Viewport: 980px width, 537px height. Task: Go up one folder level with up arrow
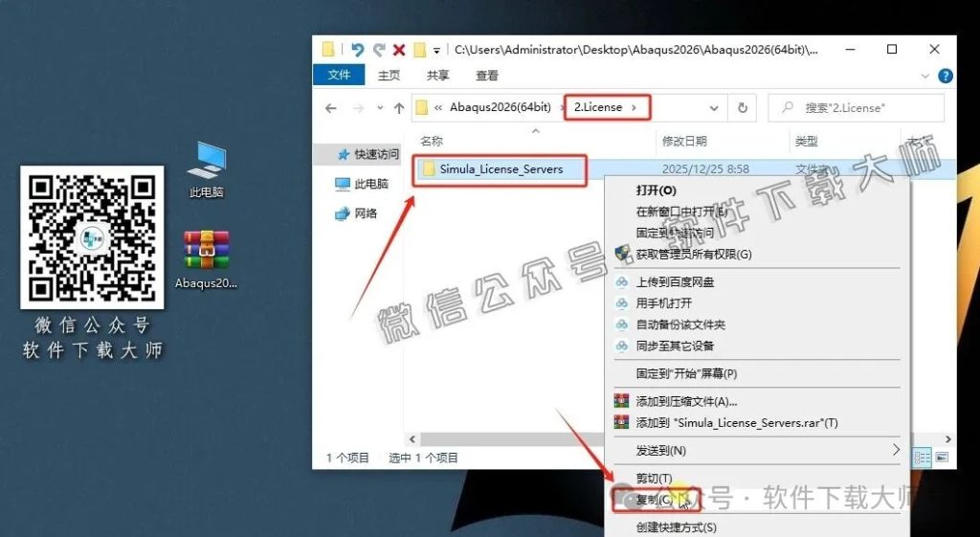click(399, 108)
